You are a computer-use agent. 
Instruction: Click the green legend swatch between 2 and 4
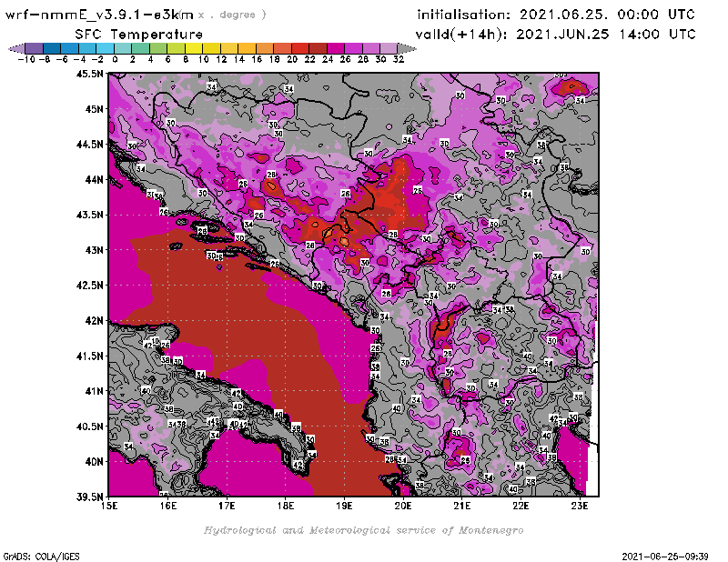141,48
